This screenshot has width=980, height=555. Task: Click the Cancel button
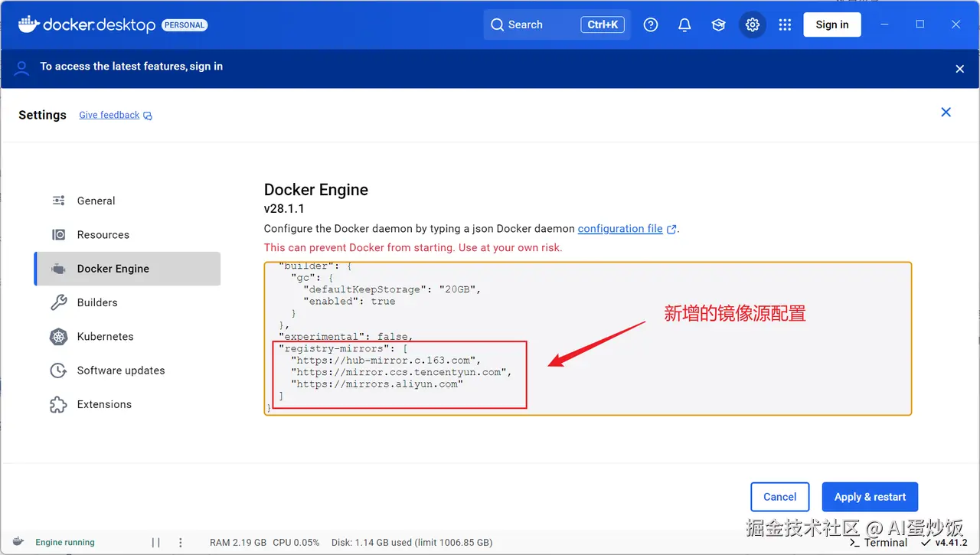(779, 497)
